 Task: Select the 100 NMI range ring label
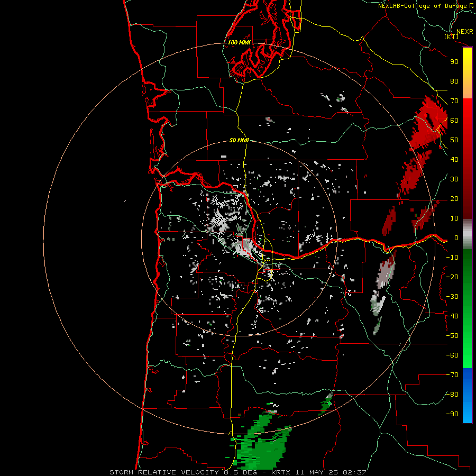click(x=239, y=42)
